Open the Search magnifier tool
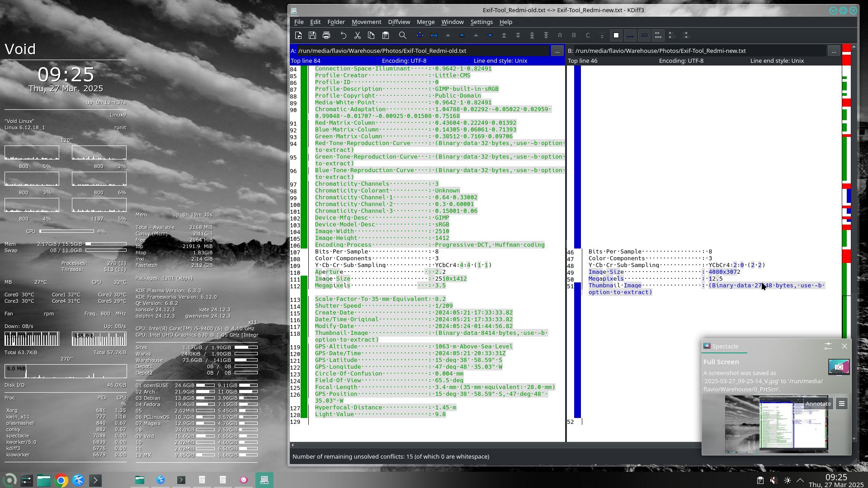This screenshot has width=868, height=488. pos(402,35)
